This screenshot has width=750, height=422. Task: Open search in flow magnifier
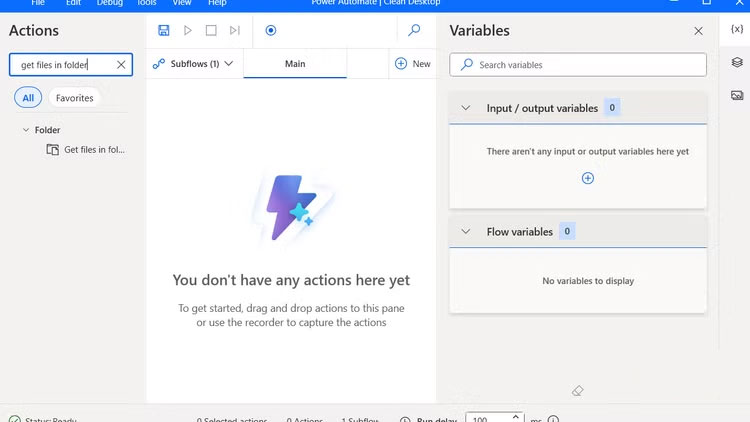(414, 31)
